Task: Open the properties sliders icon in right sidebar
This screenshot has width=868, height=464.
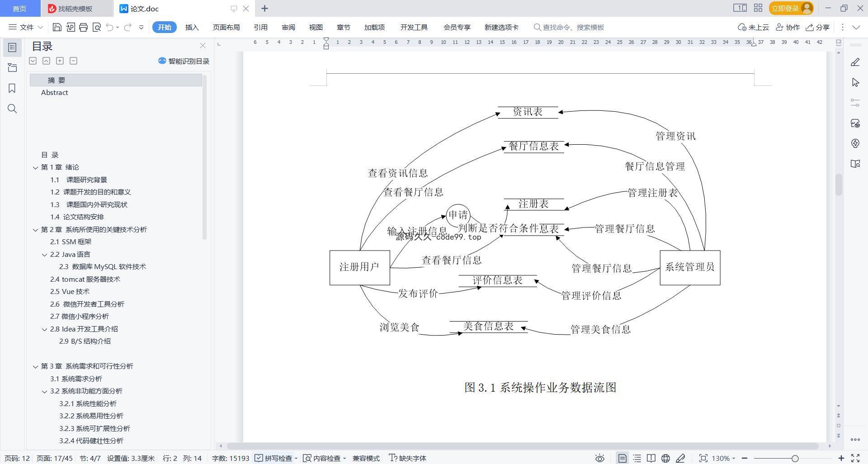Action: [855, 103]
